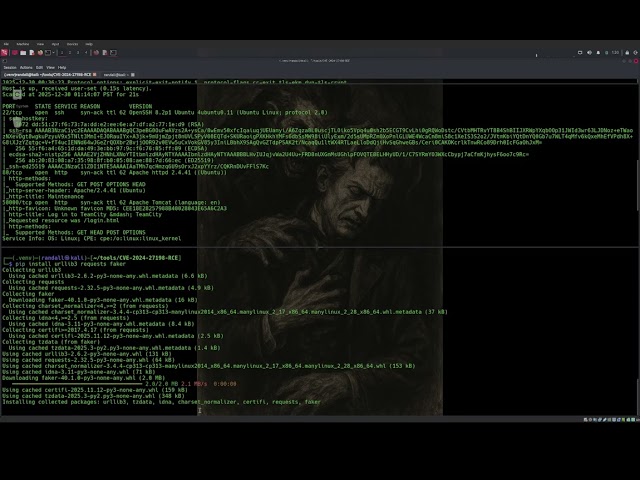The height and width of the screenshot is (480, 640).
Task: Launch the file manager from the Kali panel
Action: (23, 53)
